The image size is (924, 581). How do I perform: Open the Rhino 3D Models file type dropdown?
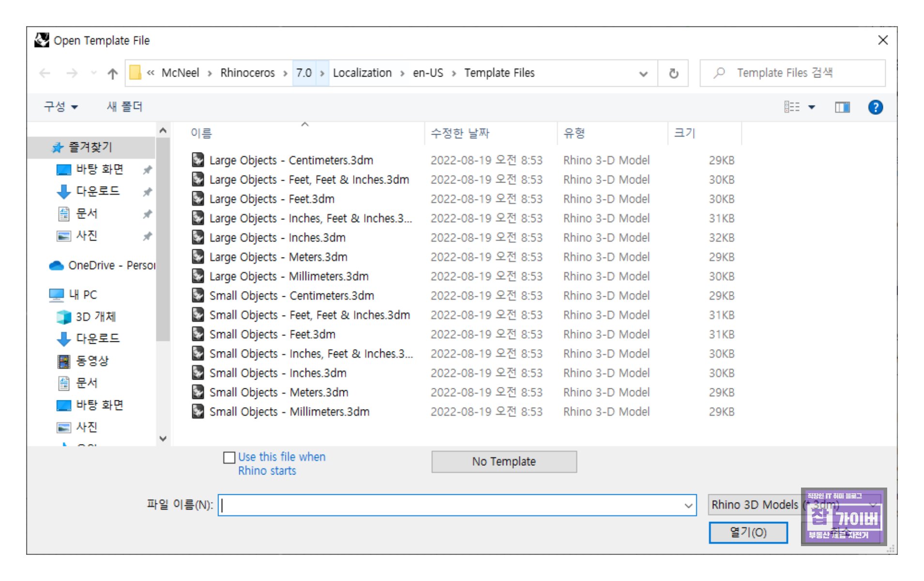pos(795,505)
